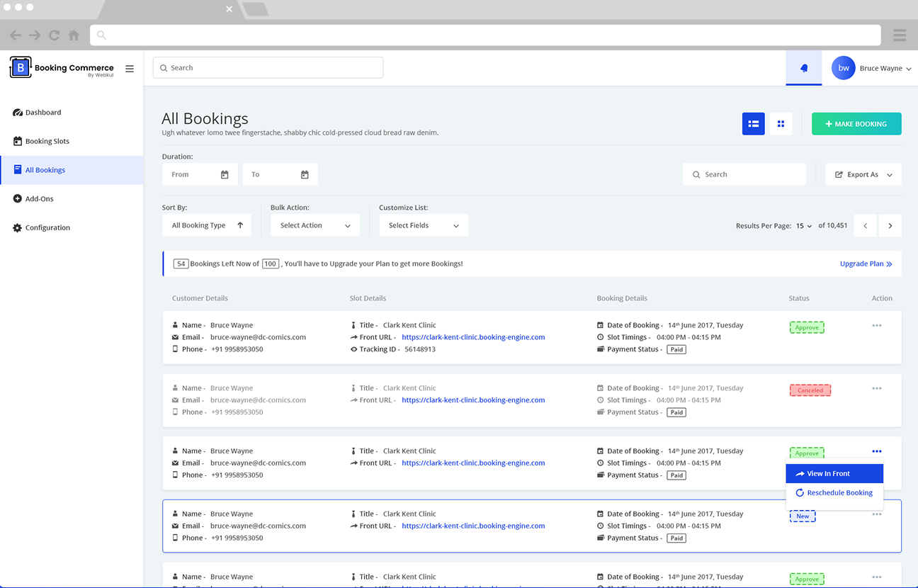This screenshot has width=918, height=588.
Task: Click the Make Booking button
Action: [856, 124]
